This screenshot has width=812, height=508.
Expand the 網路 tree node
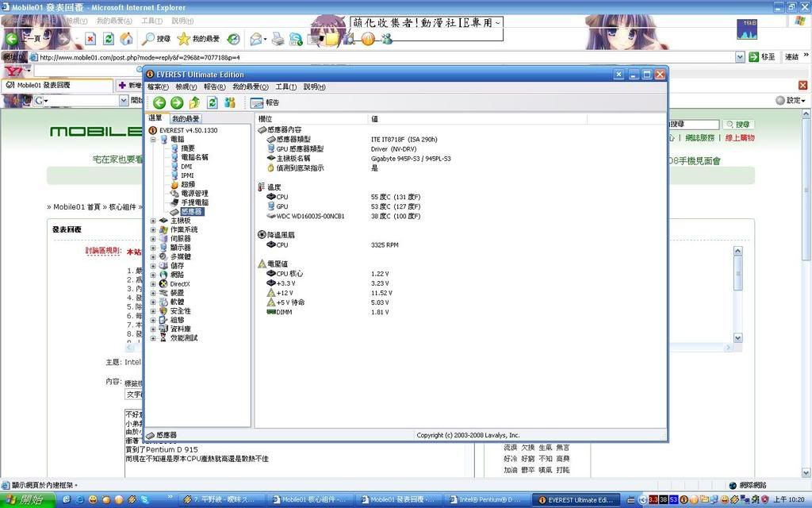(x=153, y=275)
